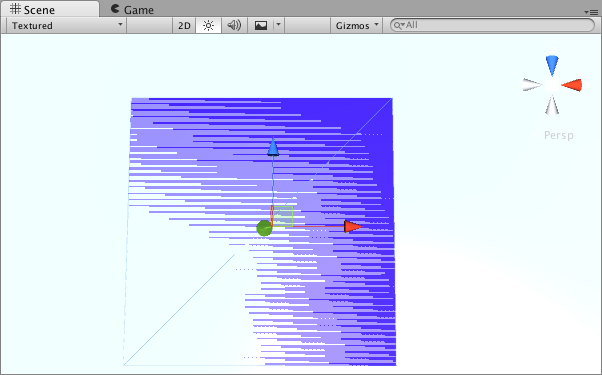This screenshot has height=375, width=602.
Task: Toggle the Persp projection label
Action: [x=559, y=135]
